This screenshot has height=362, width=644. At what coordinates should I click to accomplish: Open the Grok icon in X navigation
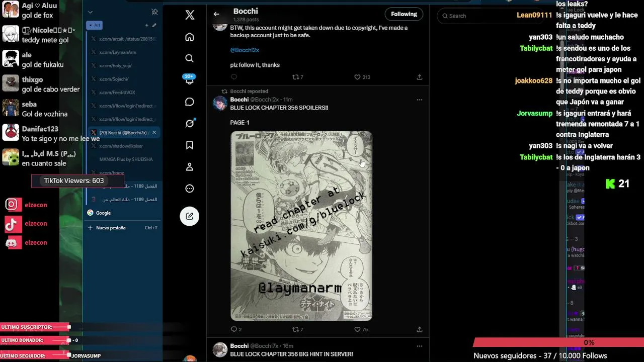point(190,123)
